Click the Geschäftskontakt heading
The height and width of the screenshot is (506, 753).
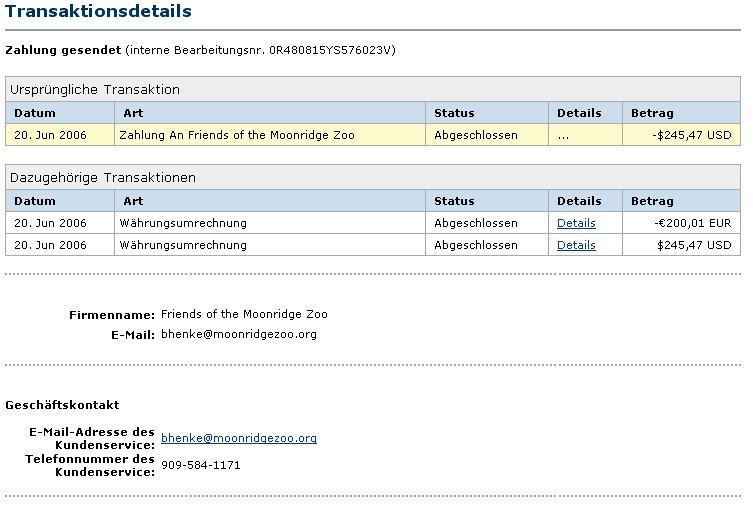tap(62, 405)
